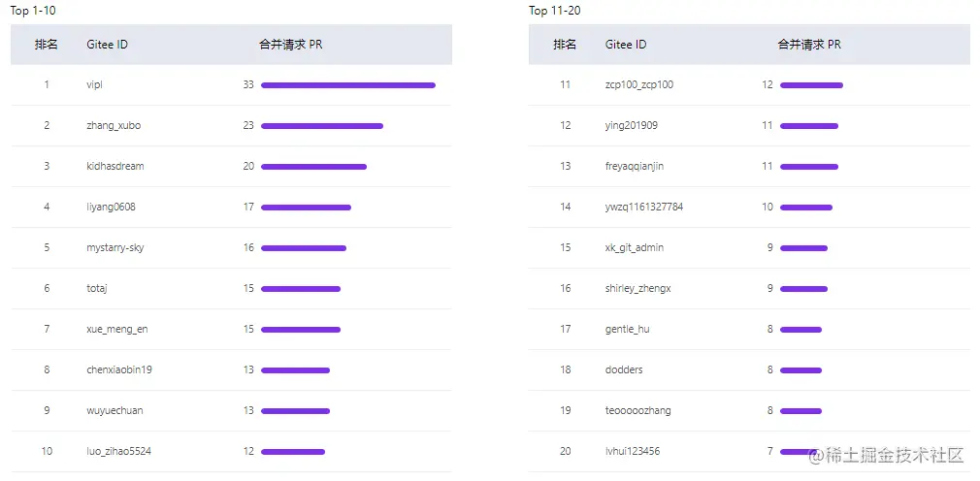Viewport: 980px width, 481px height.
Task: Click the Top 11-20 heading
Action: (x=554, y=11)
